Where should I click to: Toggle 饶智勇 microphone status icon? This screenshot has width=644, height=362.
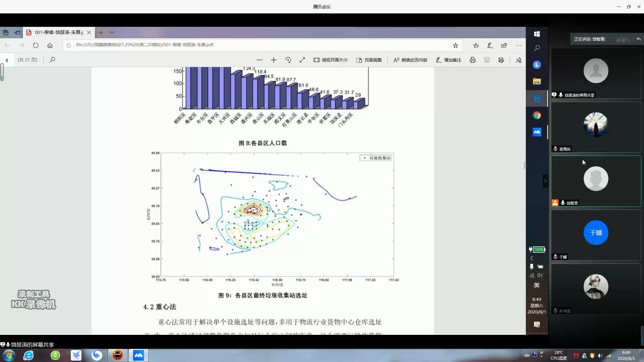tap(562, 203)
